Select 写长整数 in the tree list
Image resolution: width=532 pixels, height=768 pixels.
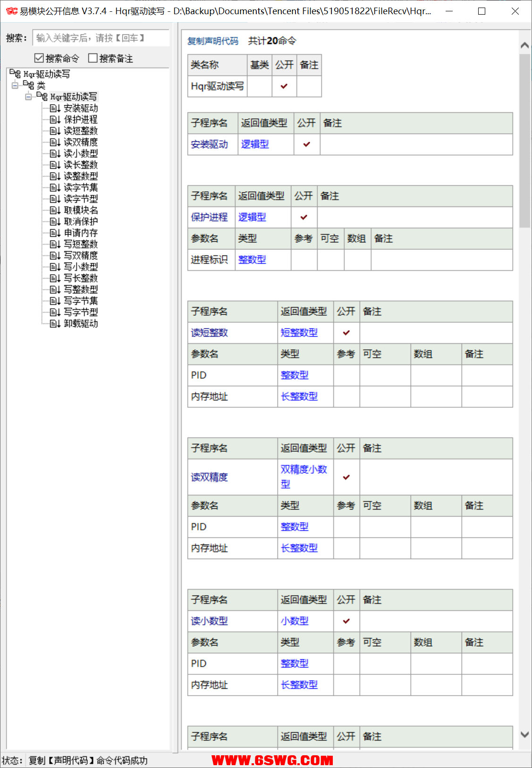(x=81, y=278)
